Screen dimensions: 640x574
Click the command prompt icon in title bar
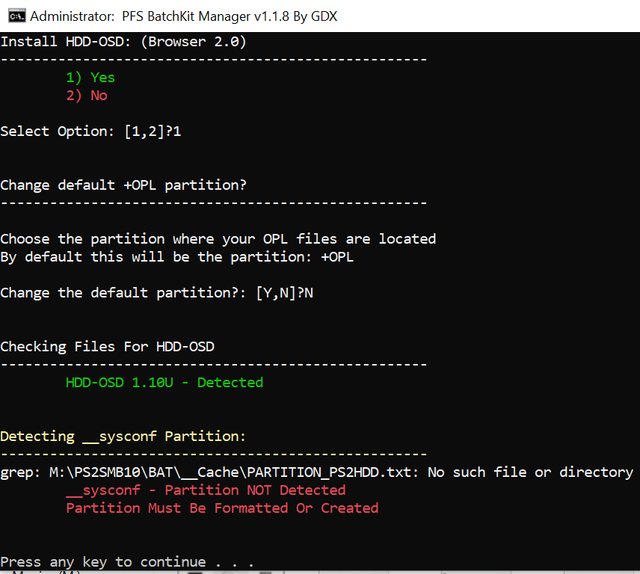click(x=17, y=16)
